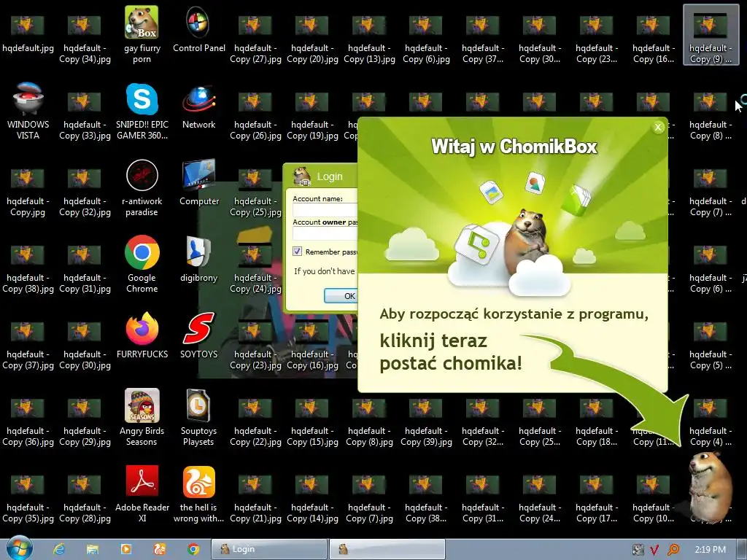Image resolution: width=747 pixels, height=560 pixels.
Task: Switch to the Login taskbar button
Action: tap(269, 549)
